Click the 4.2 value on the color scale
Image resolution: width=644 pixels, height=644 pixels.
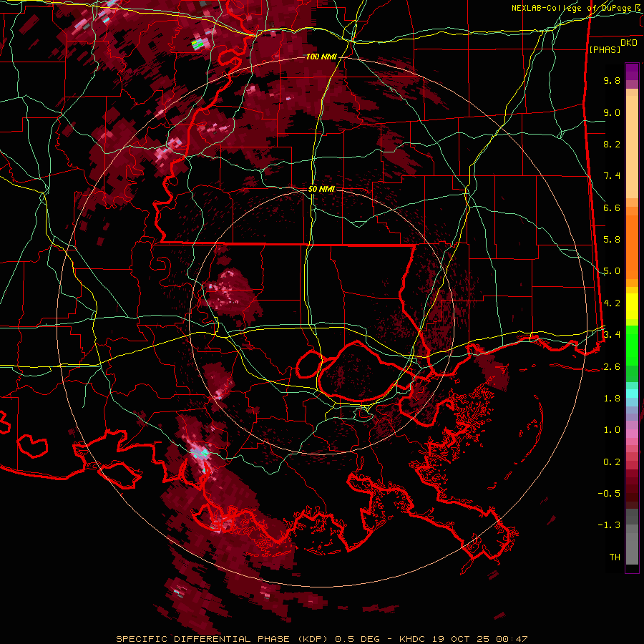[612, 303]
